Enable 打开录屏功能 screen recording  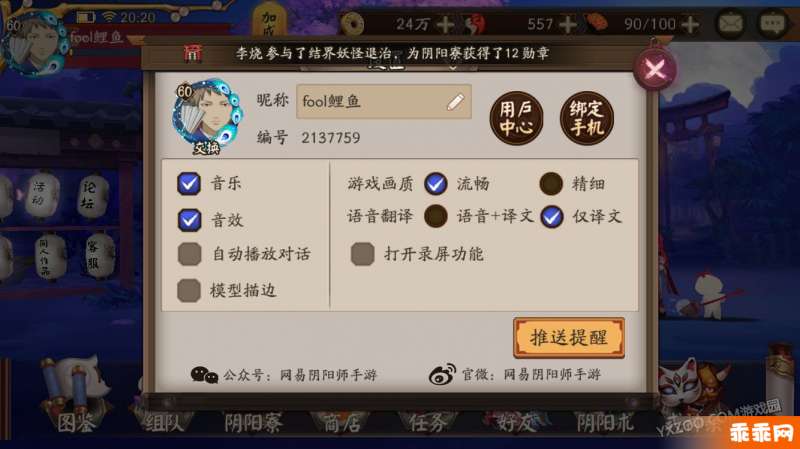coord(363,254)
